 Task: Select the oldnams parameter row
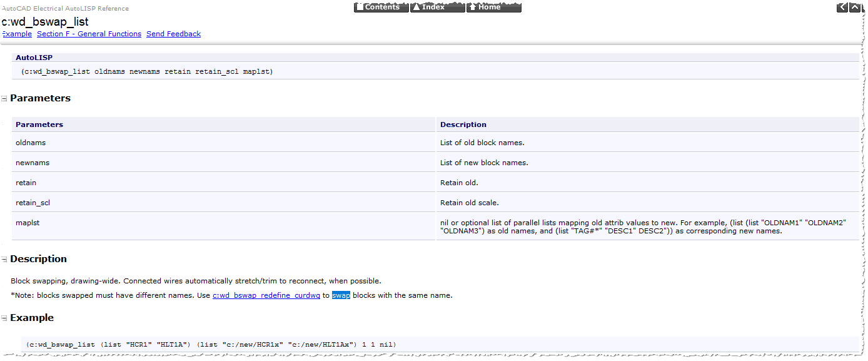point(31,142)
